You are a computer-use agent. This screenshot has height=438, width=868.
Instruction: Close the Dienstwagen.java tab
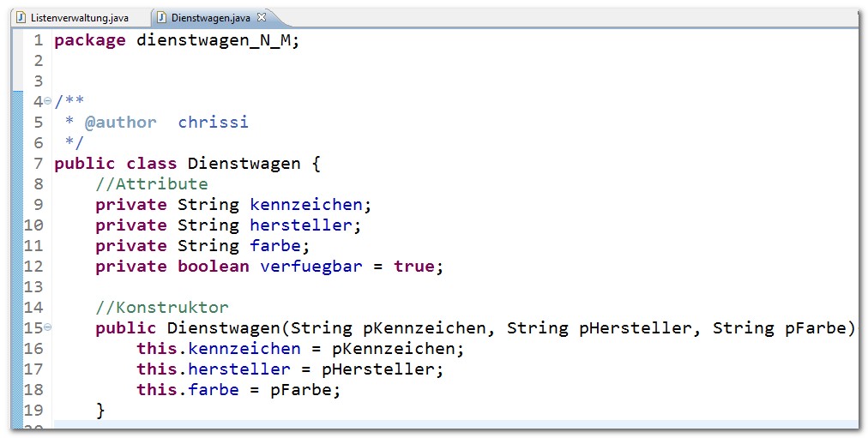click(262, 17)
